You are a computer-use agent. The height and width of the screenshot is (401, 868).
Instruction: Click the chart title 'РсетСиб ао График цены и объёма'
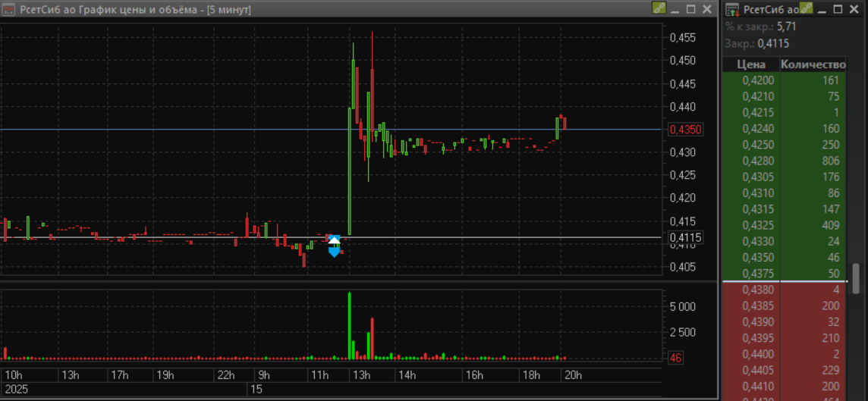(111, 9)
